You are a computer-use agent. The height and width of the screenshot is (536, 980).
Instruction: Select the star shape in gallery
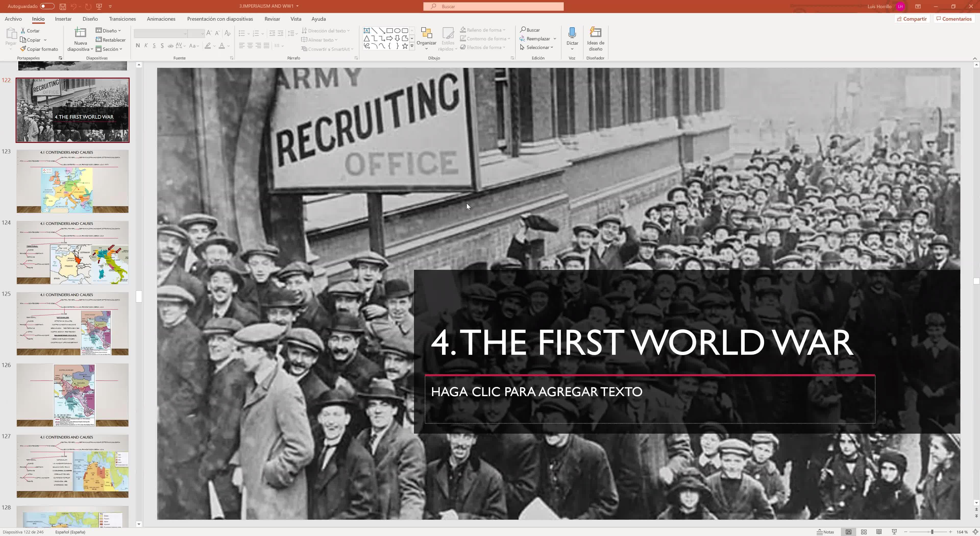click(x=405, y=46)
